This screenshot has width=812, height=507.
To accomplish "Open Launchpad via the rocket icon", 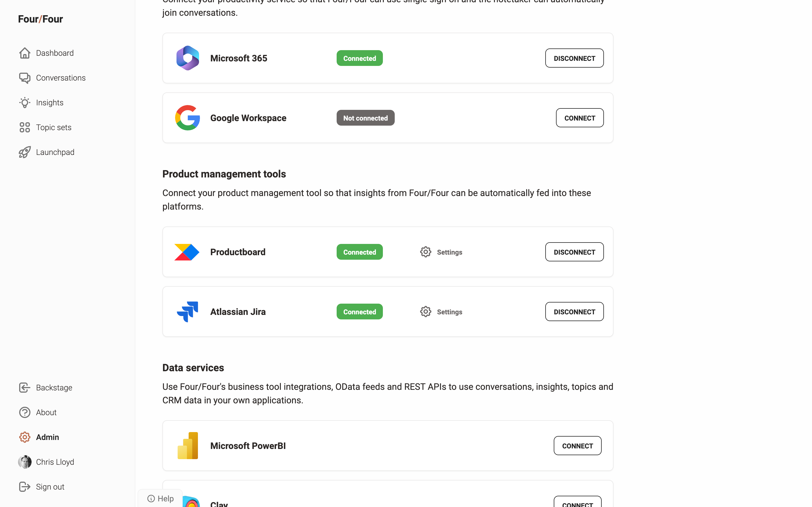I will [x=25, y=152].
